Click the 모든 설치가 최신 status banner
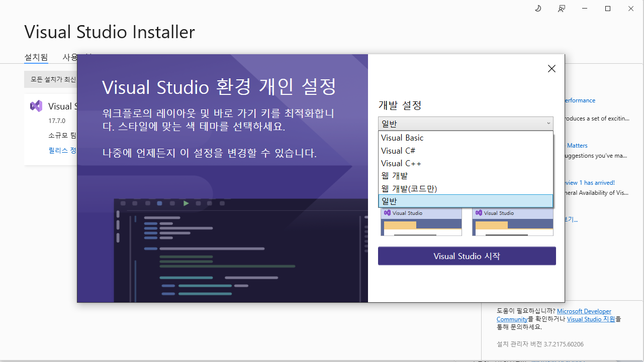Viewport: 644px width, 362px height. (50, 79)
